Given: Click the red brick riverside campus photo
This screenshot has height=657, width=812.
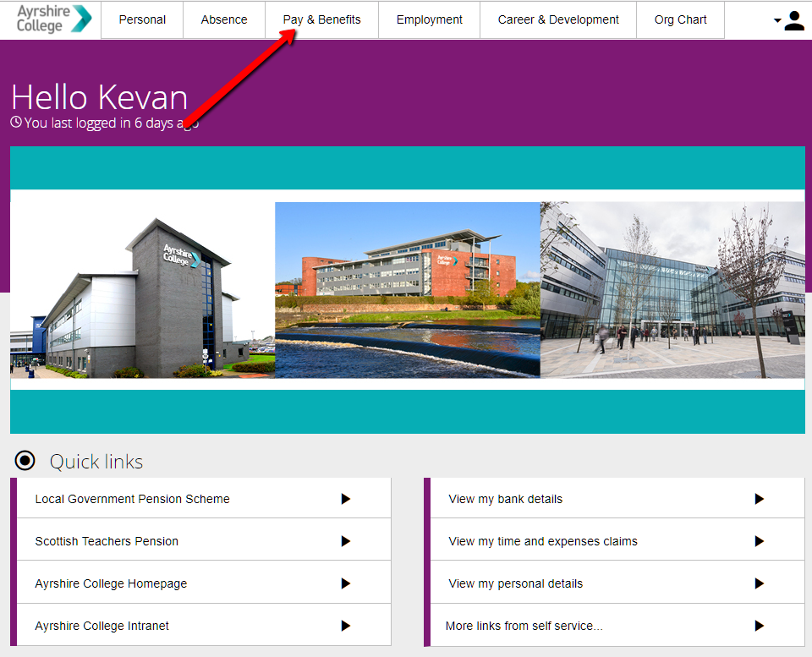Looking at the screenshot, I should tap(408, 290).
